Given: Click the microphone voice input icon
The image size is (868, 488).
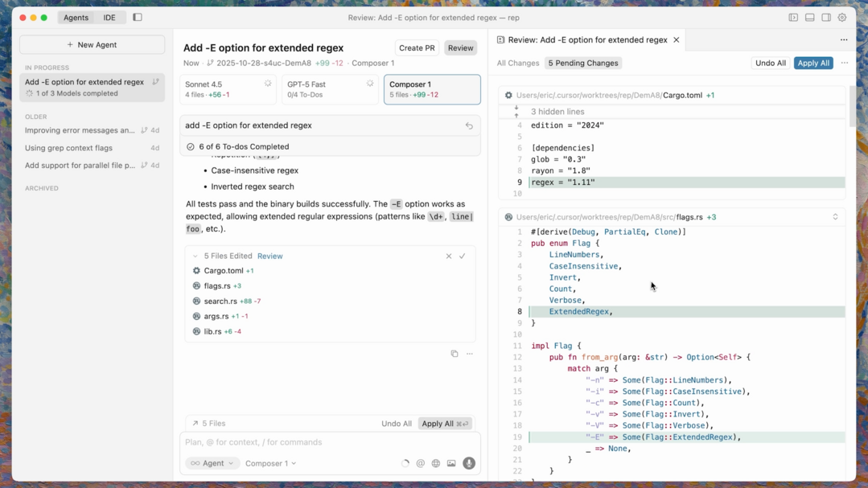Looking at the screenshot, I should 469,463.
